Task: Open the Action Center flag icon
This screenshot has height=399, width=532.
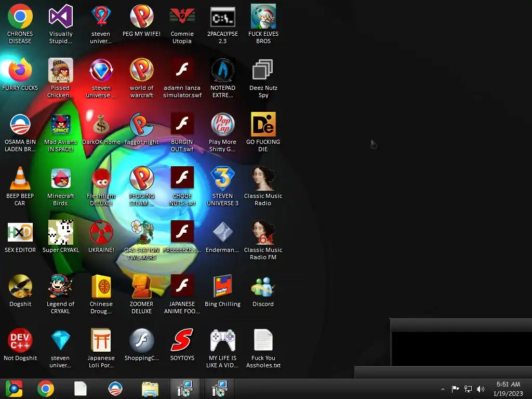Action: (x=455, y=389)
